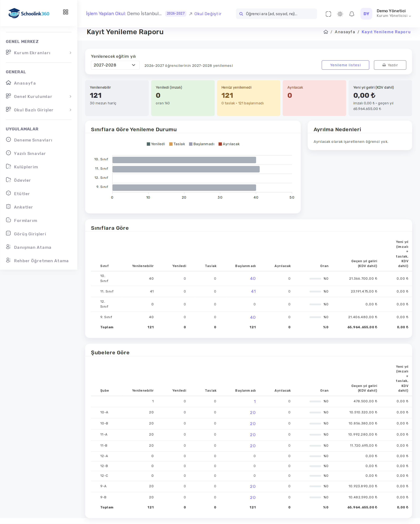Open Demo Yönetici account dropdown
Viewport: 420px width, 524px height.
[x=394, y=13]
